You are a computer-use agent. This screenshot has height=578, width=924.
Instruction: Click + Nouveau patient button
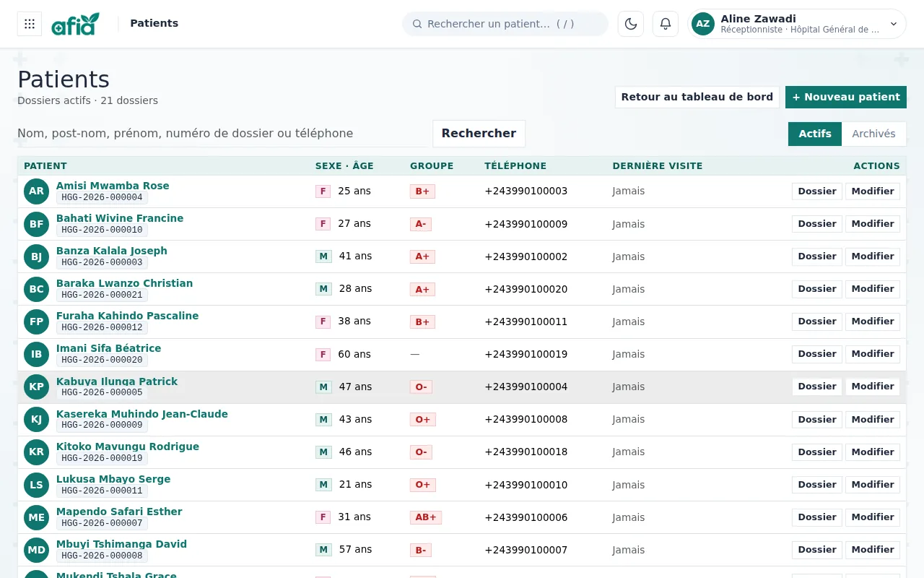846,97
